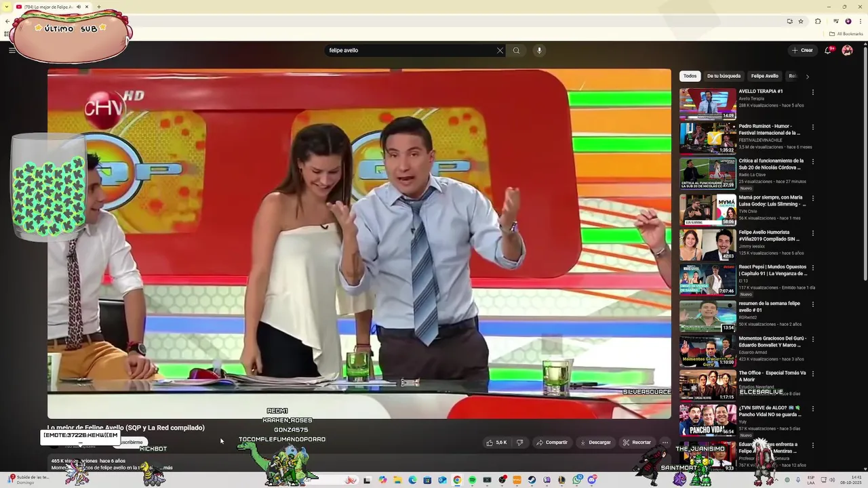Select the Todos filter chip
The image size is (868, 488).
pyautogui.click(x=690, y=76)
